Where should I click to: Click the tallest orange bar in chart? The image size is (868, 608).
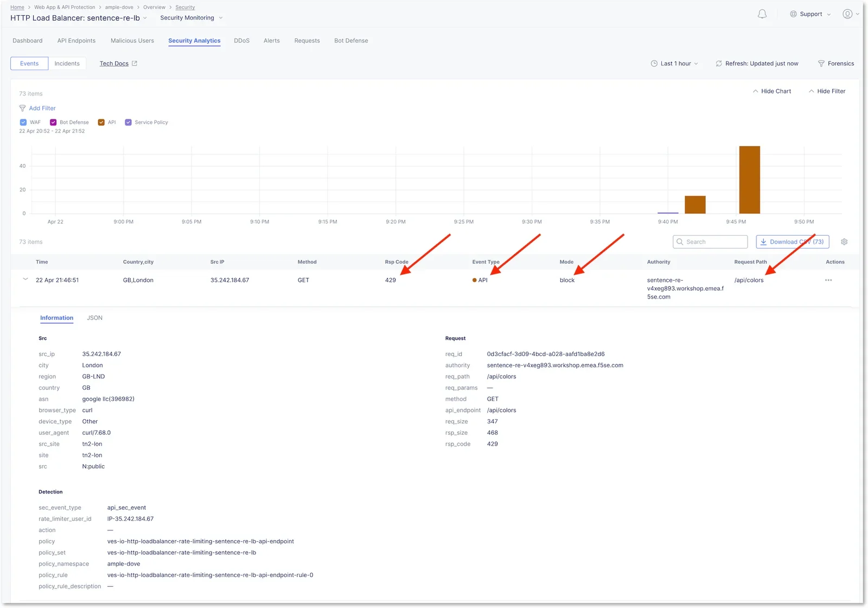[x=750, y=180]
